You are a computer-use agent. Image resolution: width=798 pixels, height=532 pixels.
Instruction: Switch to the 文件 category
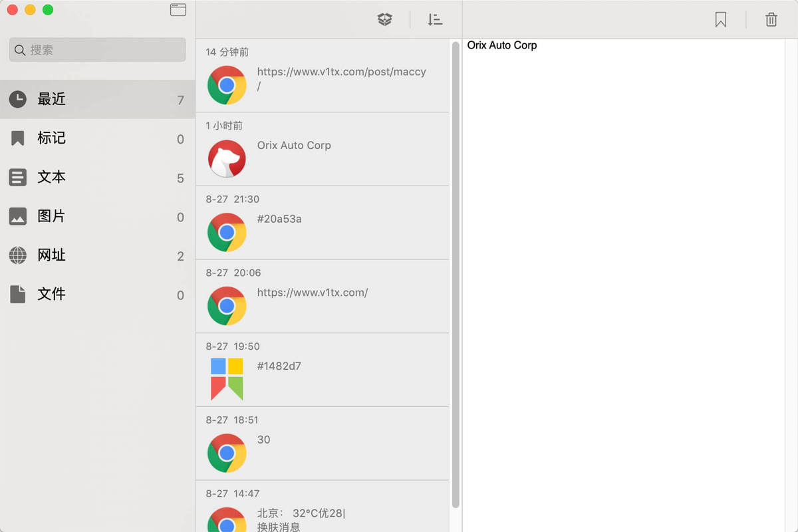coord(98,294)
